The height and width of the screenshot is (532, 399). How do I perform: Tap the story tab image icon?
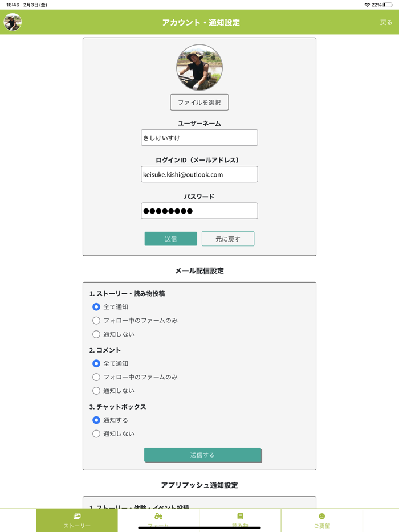pyautogui.click(x=77, y=516)
